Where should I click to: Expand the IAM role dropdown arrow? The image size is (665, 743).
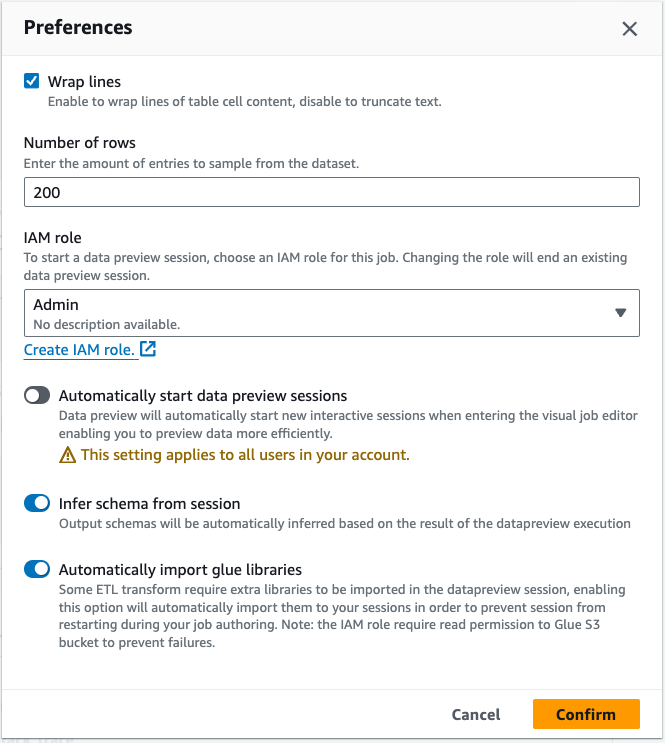(620, 313)
